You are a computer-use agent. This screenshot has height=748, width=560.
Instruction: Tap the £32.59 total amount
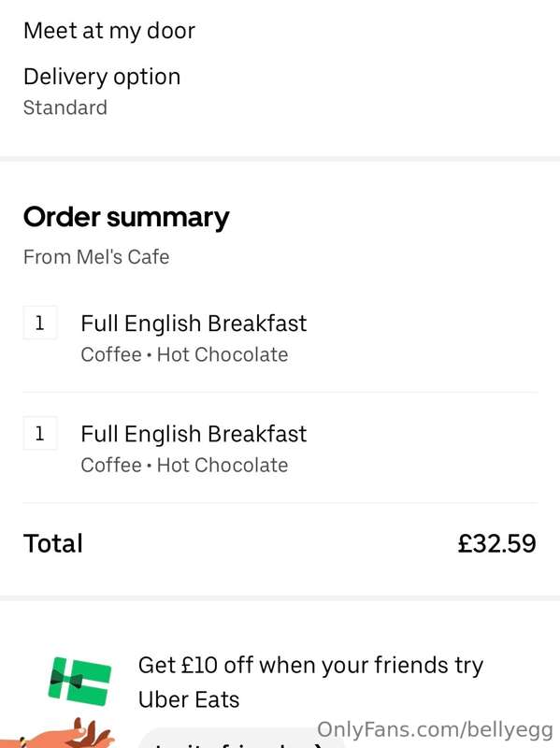[496, 543]
